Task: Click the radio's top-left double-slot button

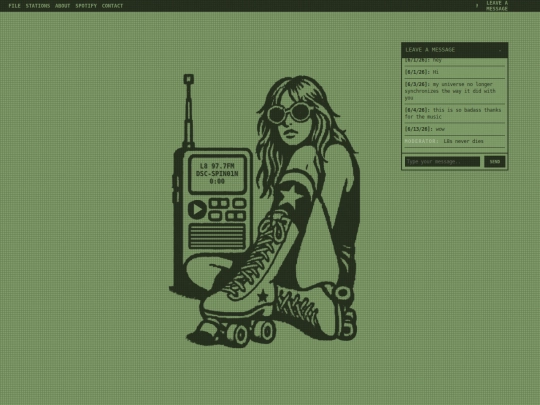Action: coord(219,203)
